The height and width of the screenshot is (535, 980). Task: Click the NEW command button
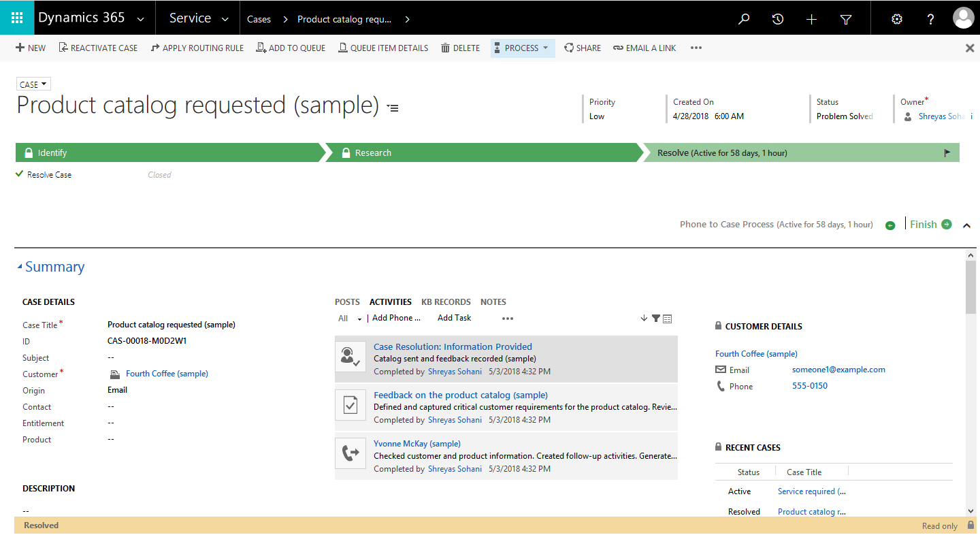[x=31, y=48]
